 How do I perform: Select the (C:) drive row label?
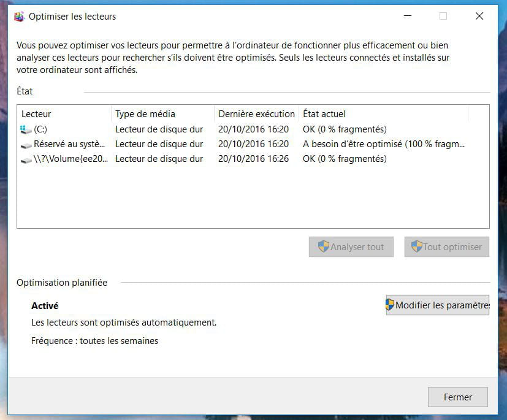pos(40,129)
